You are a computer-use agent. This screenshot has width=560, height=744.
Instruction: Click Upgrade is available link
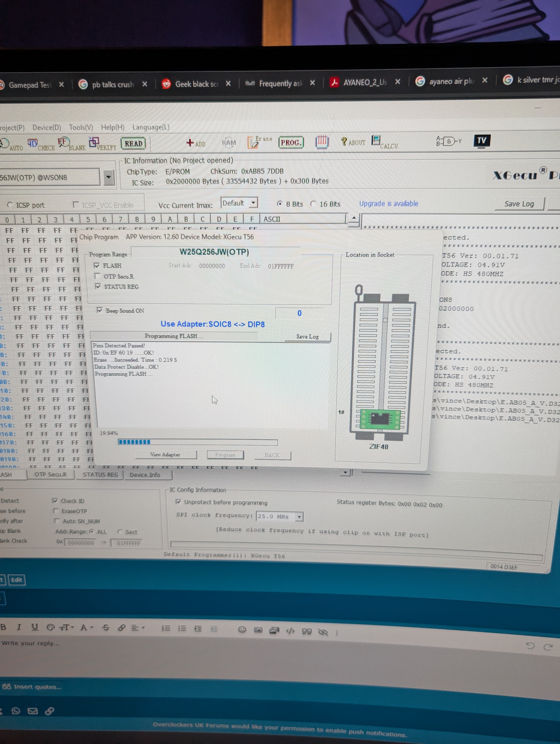389,204
